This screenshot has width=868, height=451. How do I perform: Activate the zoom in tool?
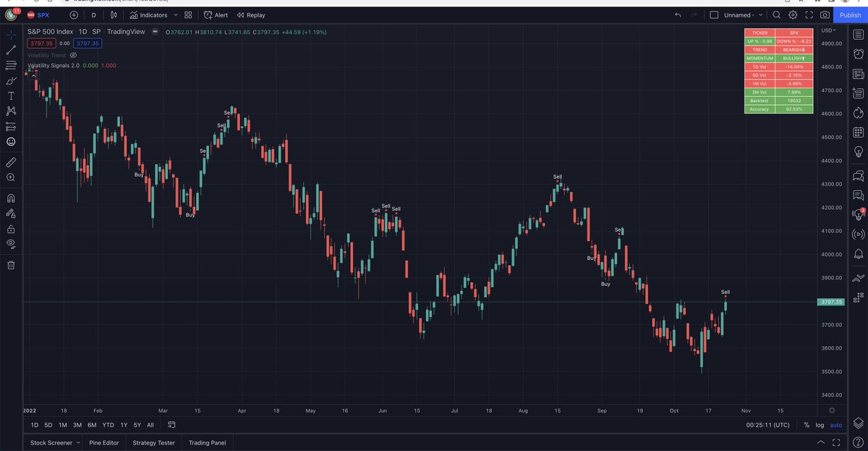11,177
